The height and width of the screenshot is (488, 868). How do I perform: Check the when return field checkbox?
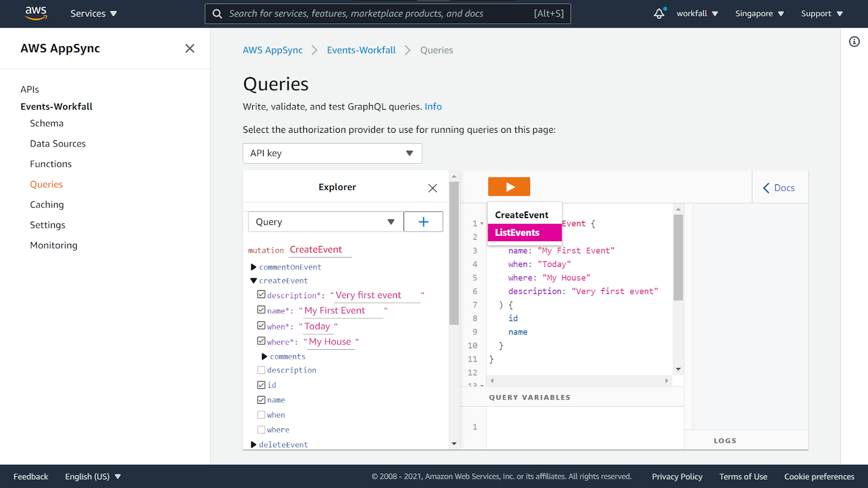[261, 415]
